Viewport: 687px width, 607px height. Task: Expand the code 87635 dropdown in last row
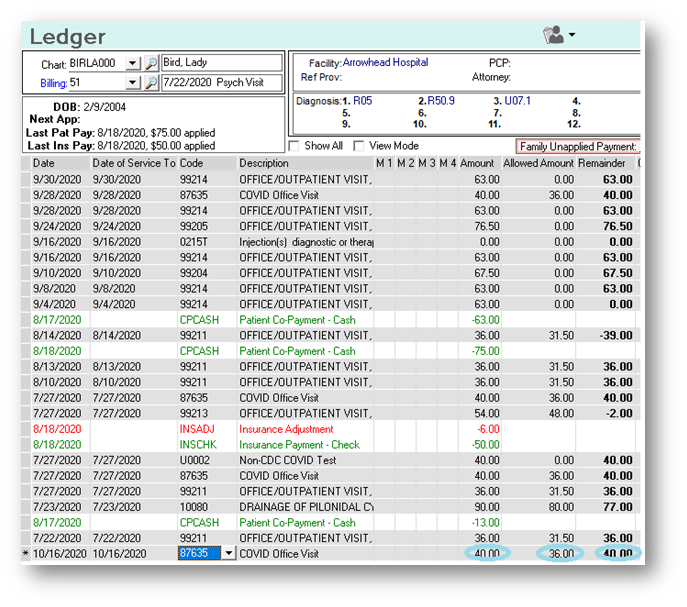point(229,553)
